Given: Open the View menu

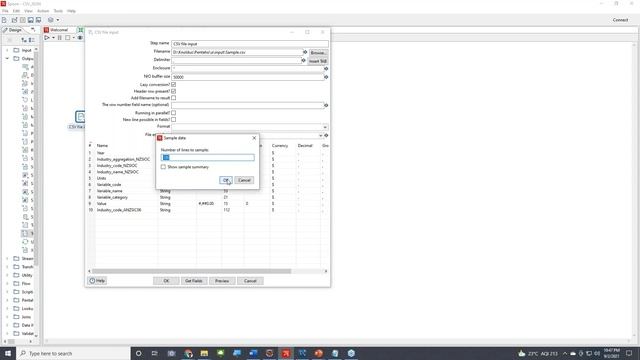Looking at the screenshot, I should tap(28, 11).
